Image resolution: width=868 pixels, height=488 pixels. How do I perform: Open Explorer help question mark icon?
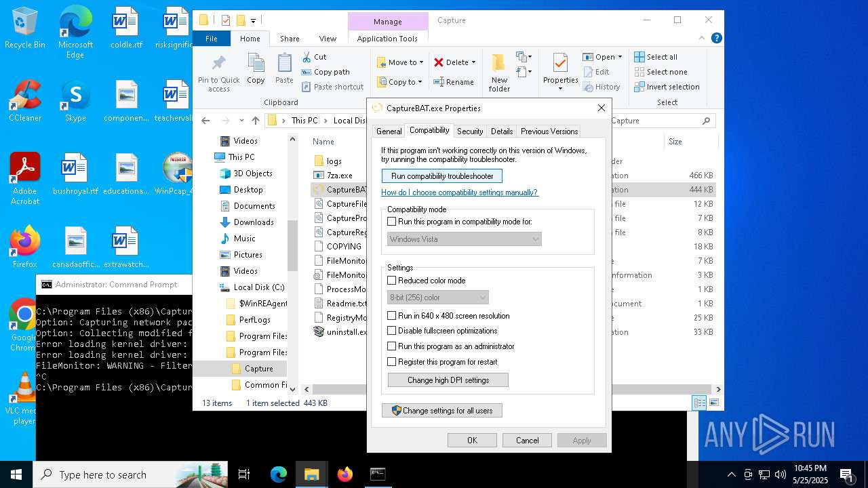point(716,39)
